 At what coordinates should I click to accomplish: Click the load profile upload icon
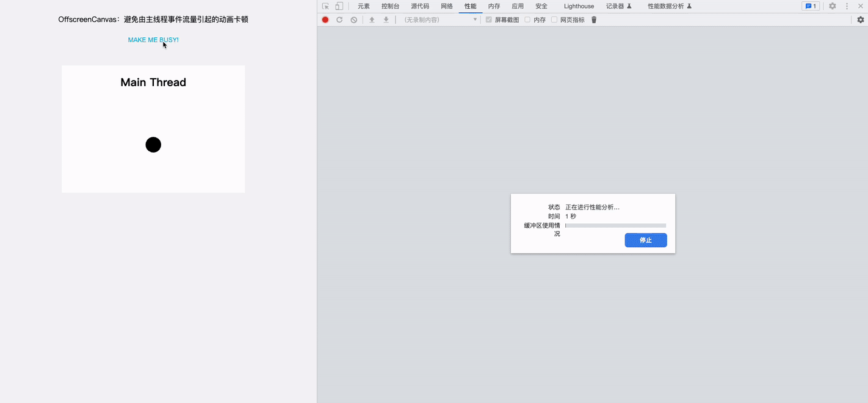[x=371, y=19]
